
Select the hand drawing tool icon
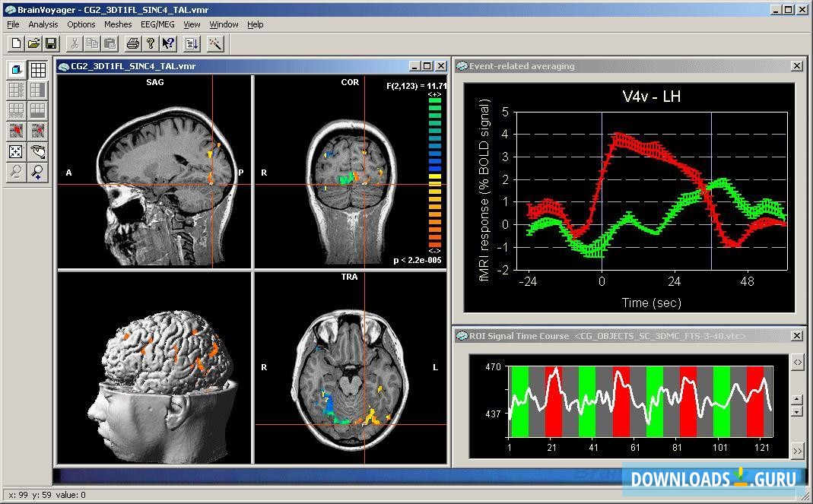click(x=37, y=152)
